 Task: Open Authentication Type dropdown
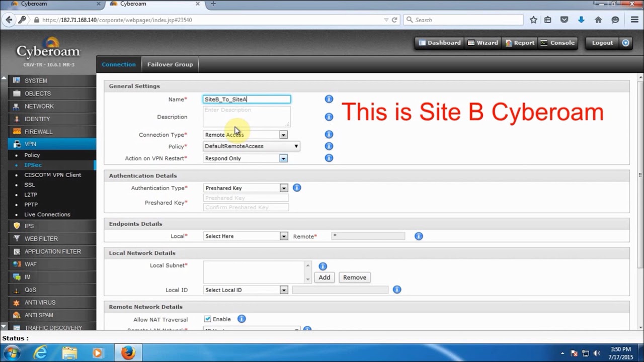click(246, 188)
